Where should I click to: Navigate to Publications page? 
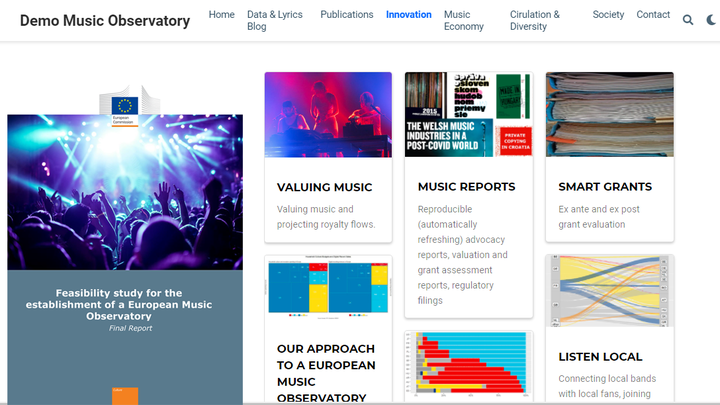(346, 15)
